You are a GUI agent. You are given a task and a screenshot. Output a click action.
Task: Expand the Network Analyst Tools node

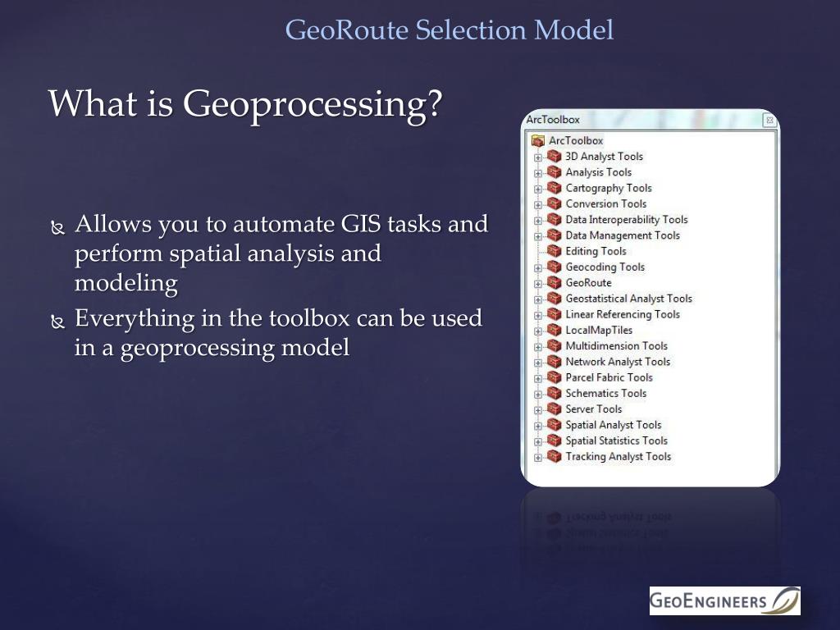tap(538, 363)
